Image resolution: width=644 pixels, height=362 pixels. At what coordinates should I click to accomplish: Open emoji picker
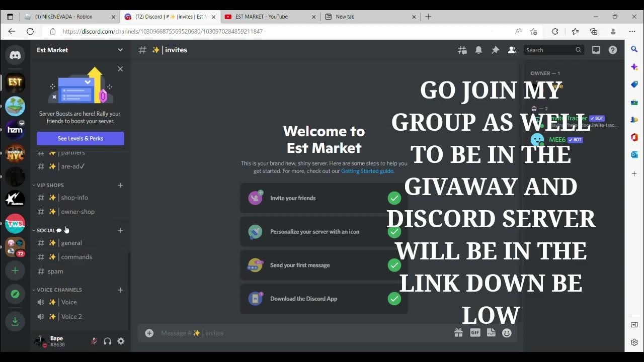pyautogui.click(x=507, y=333)
